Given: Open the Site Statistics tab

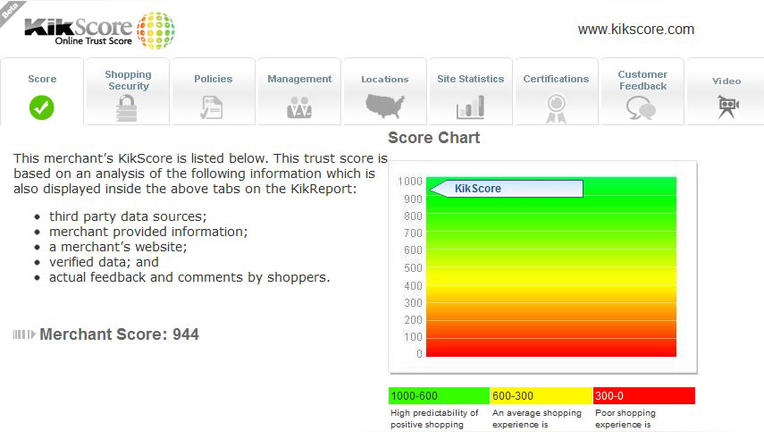Looking at the screenshot, I should [470, 92].
